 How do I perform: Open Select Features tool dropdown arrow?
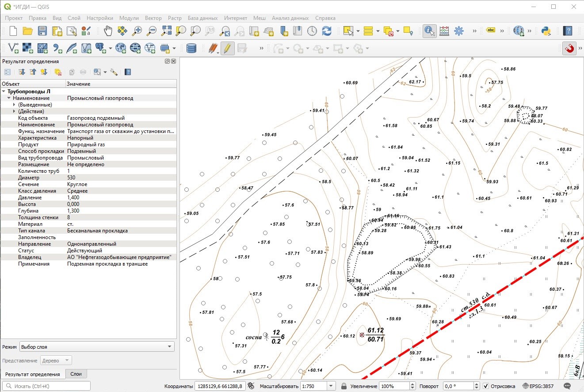pyautogui.click(x=358, y=31)
